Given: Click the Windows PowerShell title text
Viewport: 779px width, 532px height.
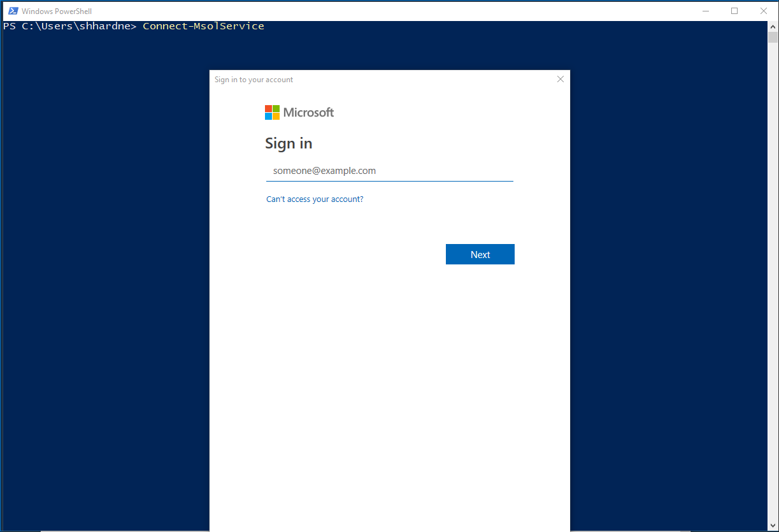Looking at the screenshot, I should pos(57,11).
